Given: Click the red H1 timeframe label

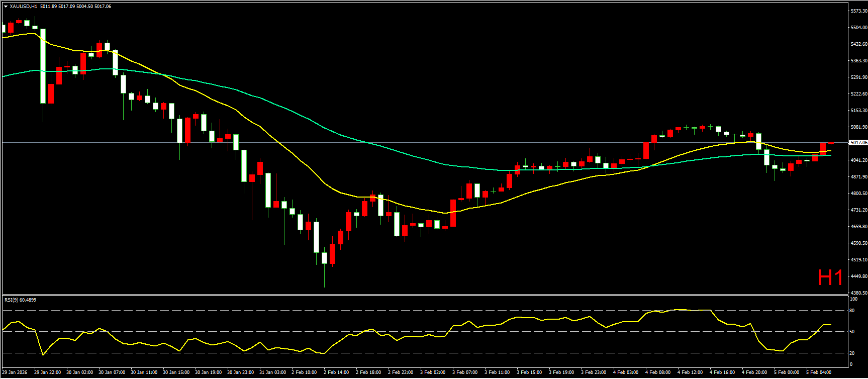Looking at the screenshot, I should (x=830, y=278).
